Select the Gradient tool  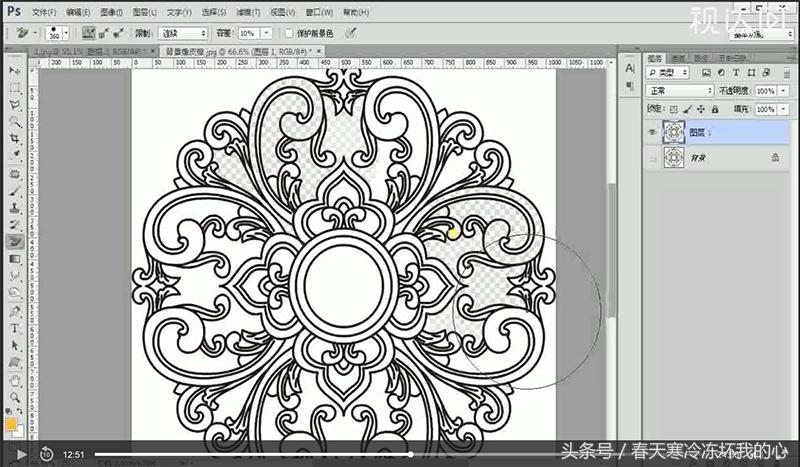[x=16, y=259]
